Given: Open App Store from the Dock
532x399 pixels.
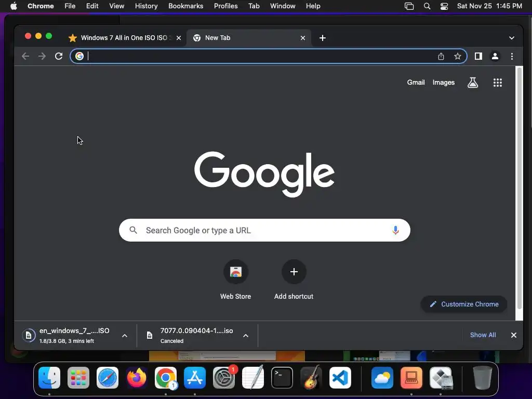Looking at the screenshot, I should (x=195, y=378).
